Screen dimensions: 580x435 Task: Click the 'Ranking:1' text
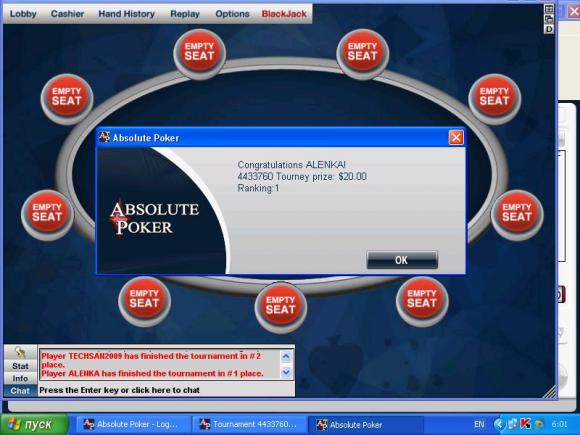(258, 188)
